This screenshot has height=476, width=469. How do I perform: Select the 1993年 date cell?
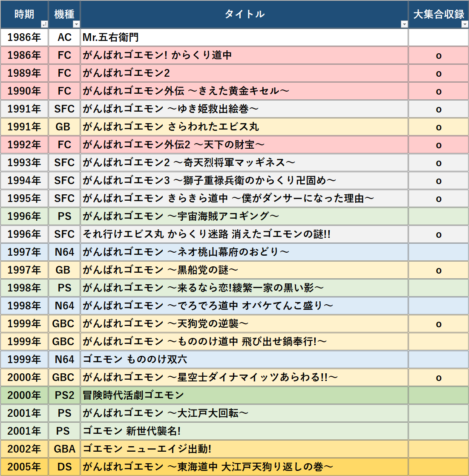point(24,163)
